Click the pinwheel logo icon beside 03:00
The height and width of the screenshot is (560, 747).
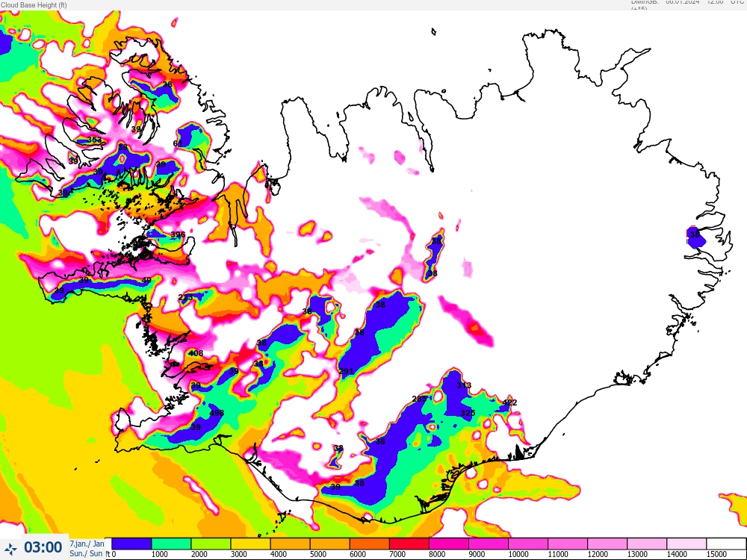pyautogui.click(x=10, y=548)
